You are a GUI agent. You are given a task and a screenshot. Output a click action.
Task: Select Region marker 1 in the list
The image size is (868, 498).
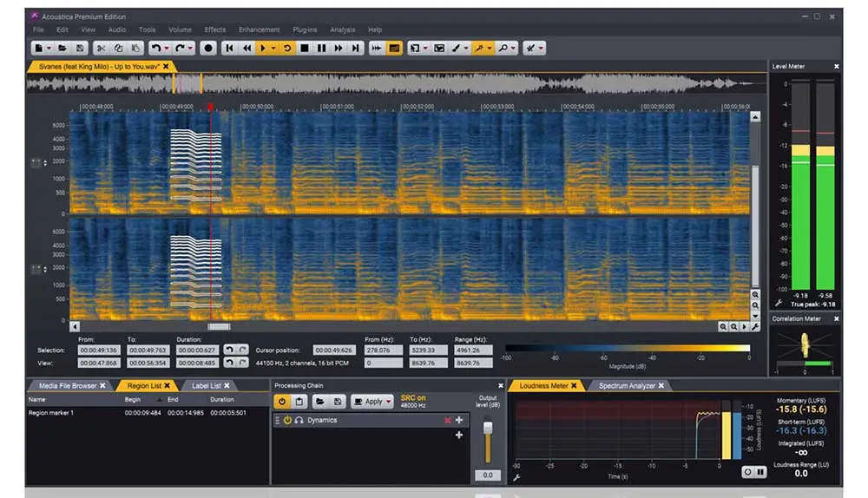point(52,413)
